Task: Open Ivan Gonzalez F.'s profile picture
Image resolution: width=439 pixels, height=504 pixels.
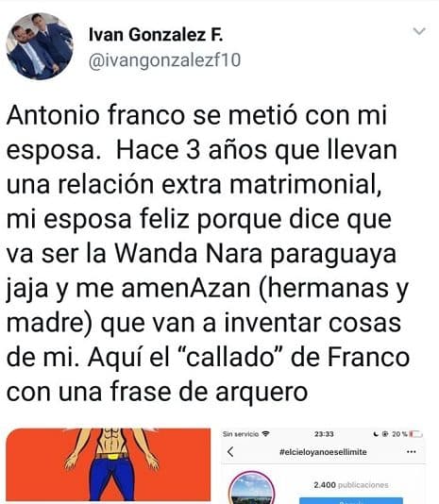Action: [x=40, y=46]
